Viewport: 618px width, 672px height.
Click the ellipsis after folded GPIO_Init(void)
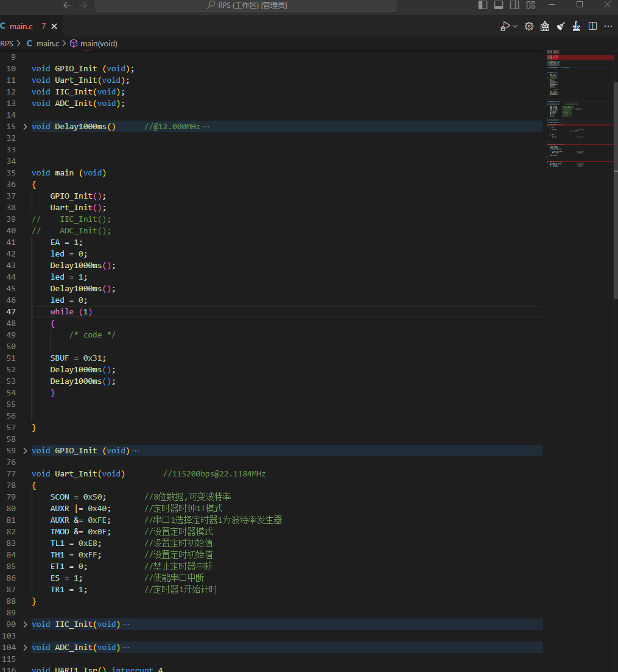click(135, 450)
